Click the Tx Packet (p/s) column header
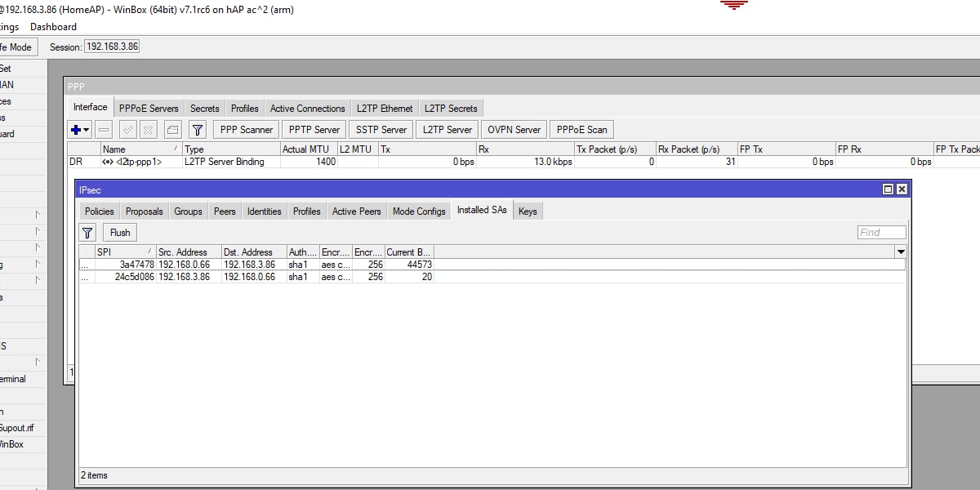The width and height of the screenshot is (980, 490). (x=615, y=149)
